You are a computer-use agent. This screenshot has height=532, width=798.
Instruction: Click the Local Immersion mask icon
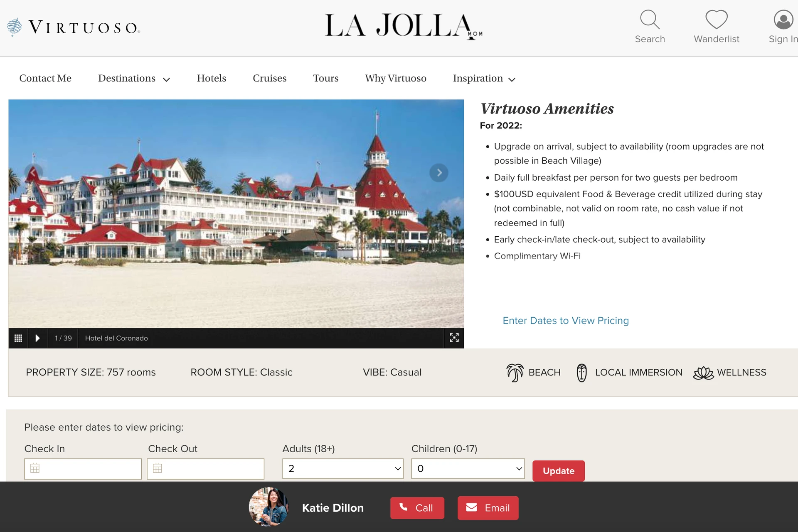point(582,373)
